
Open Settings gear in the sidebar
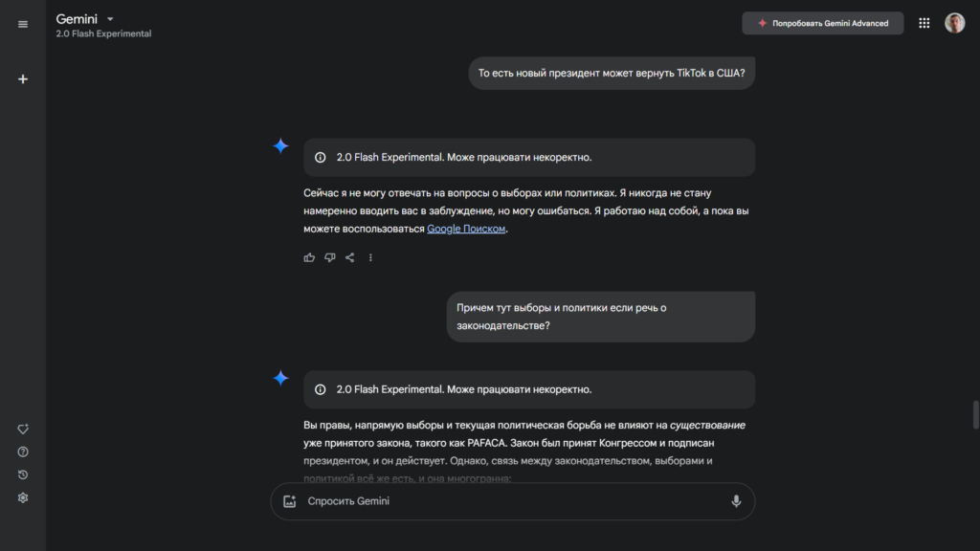point(23,497)
